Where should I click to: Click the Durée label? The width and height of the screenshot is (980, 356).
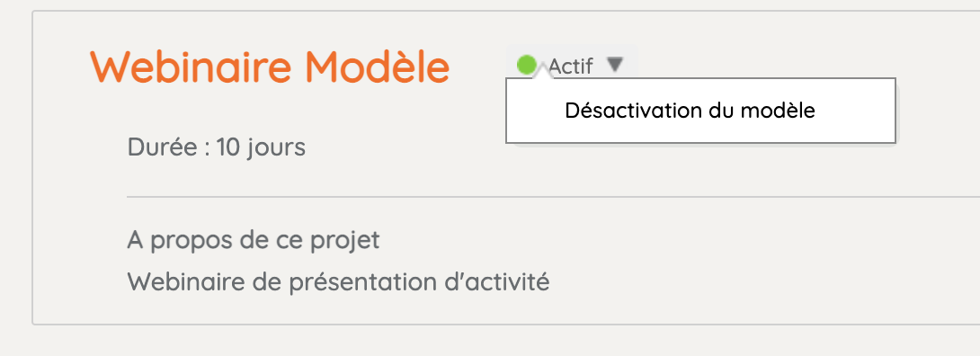(163, 147)
